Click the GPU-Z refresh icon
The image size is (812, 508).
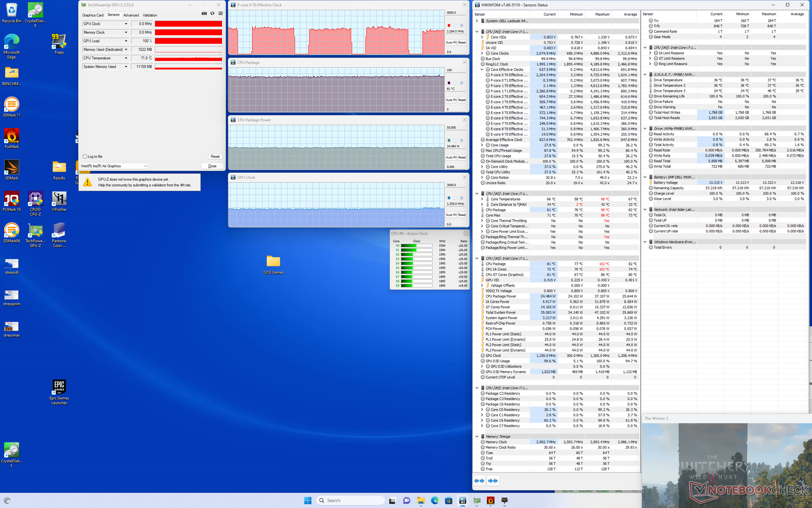[x=212, y=14]
